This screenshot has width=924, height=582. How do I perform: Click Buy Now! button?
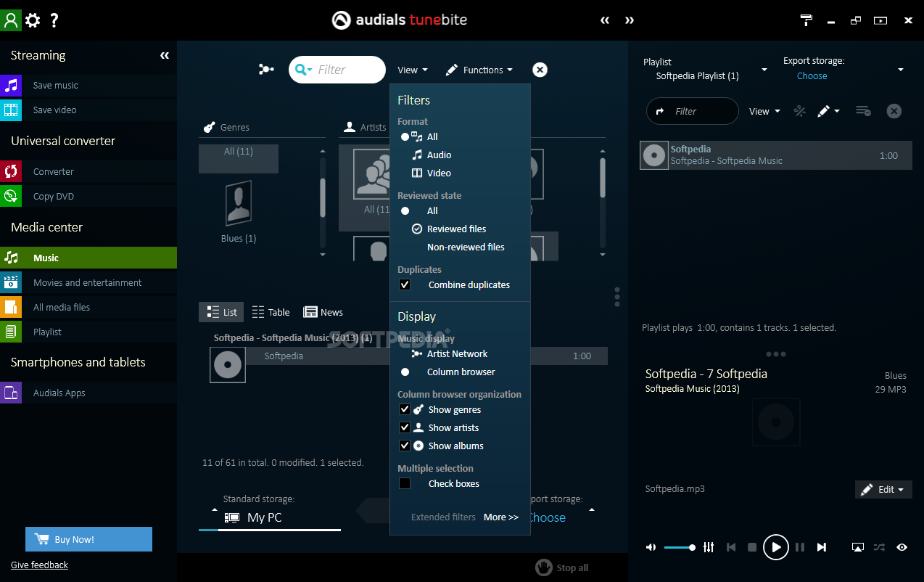[88, 539]
